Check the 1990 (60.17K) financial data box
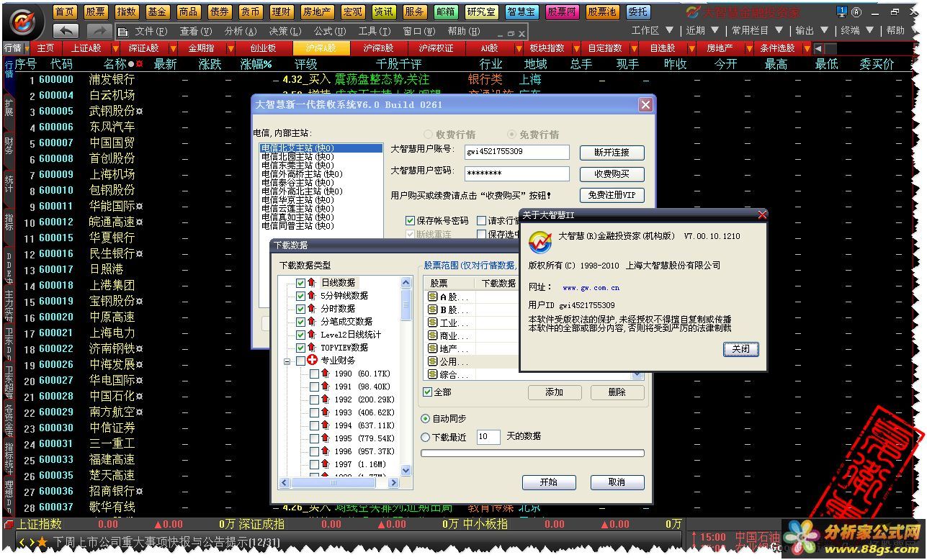The image size is (927, 560). [314, 374]
